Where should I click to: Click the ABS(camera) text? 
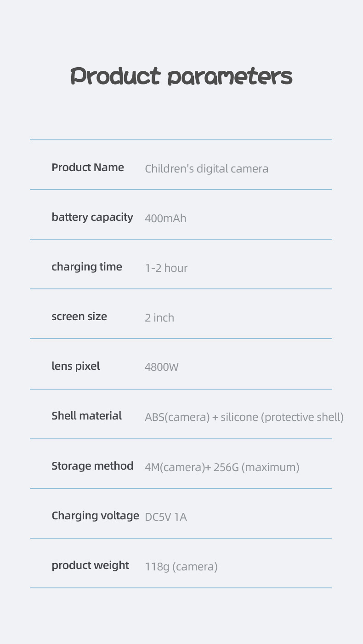[177, 417]
